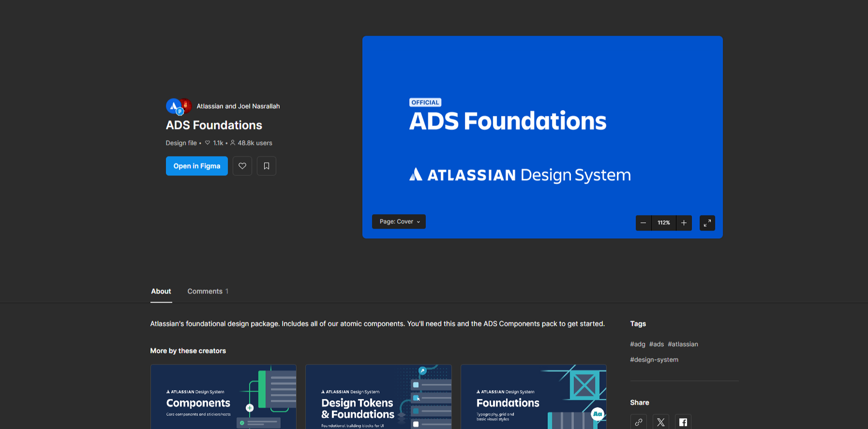Click the 48.8k users count

(x=251, y=143)
